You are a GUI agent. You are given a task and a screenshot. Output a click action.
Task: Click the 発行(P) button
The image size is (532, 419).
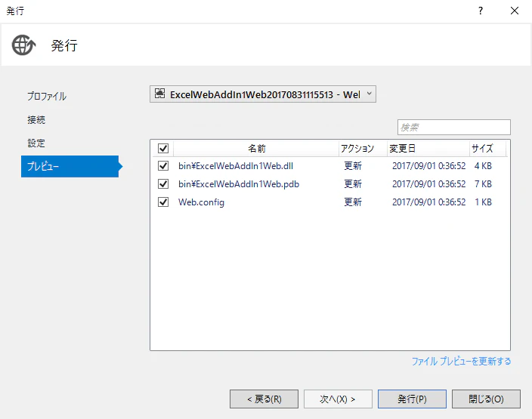click(412, 399)
